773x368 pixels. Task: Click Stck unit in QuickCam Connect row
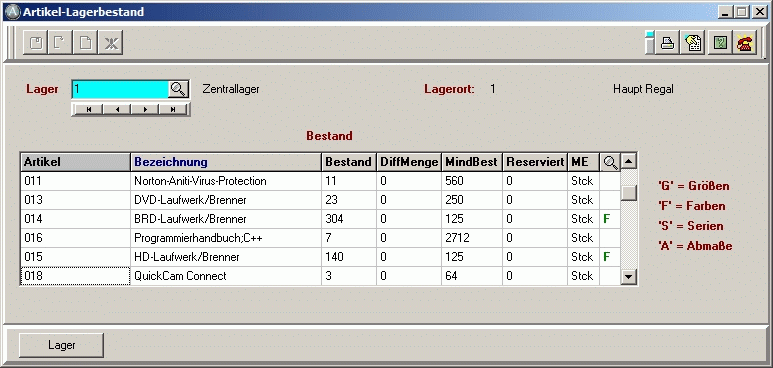[584, 276]
